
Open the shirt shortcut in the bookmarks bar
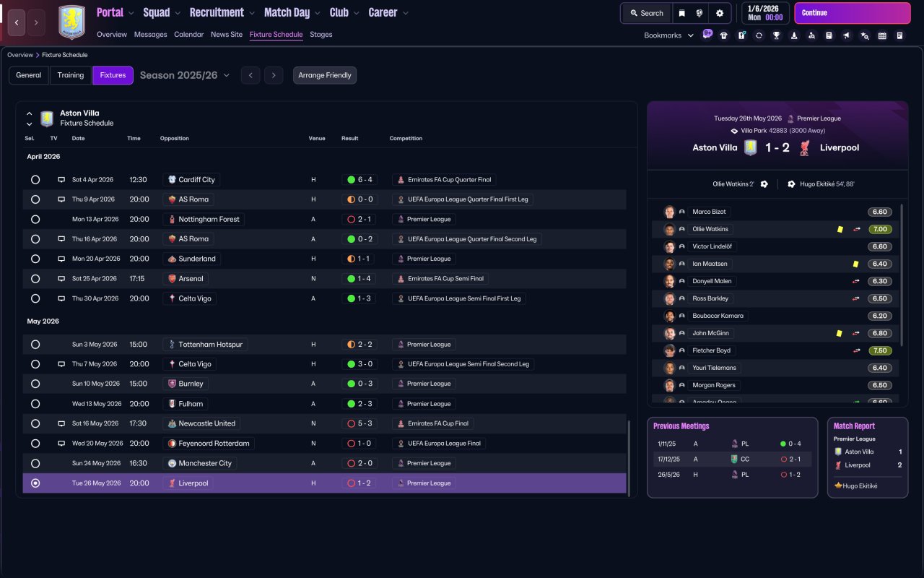tap(724, 35)
